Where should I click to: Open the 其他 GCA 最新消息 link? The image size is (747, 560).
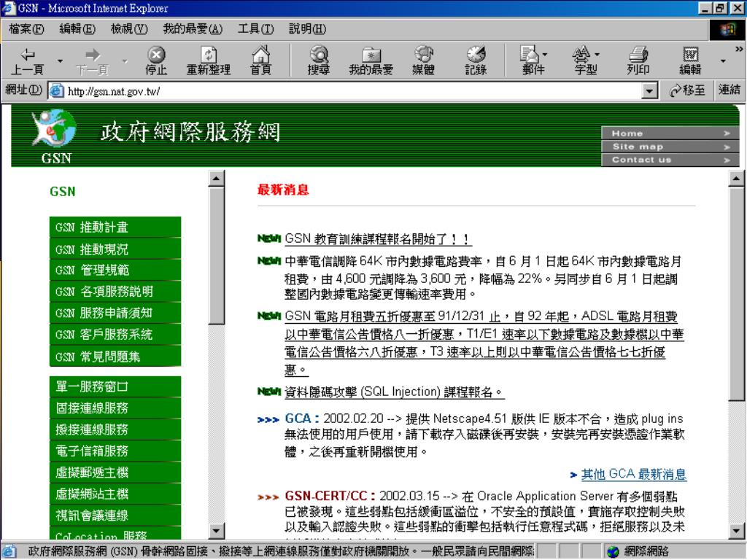pyautogui.click(x=634, y=474)
